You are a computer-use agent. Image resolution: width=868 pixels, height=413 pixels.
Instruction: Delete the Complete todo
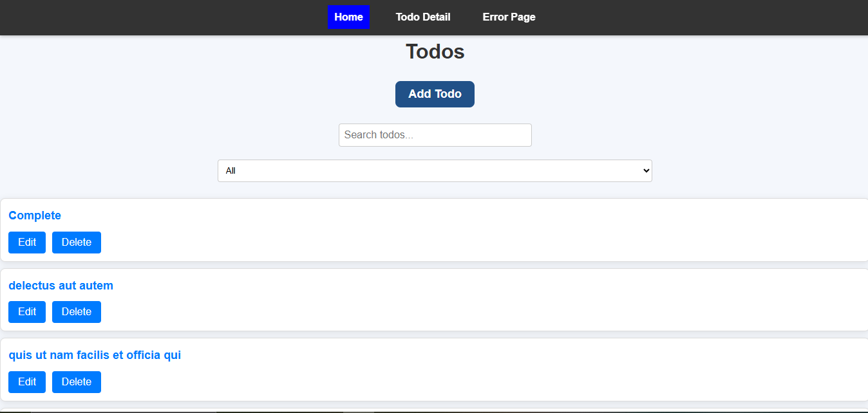point(77,243)
